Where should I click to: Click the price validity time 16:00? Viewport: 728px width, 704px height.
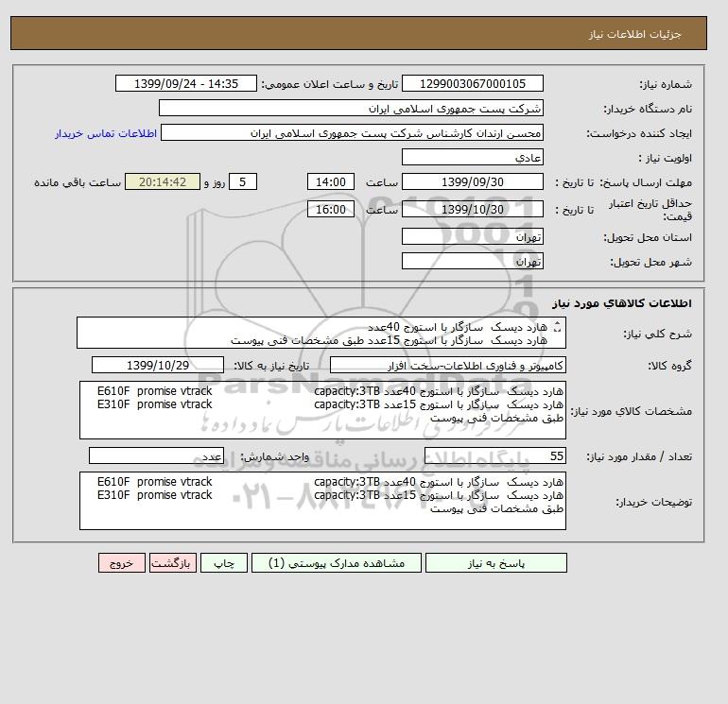(331, 209)
